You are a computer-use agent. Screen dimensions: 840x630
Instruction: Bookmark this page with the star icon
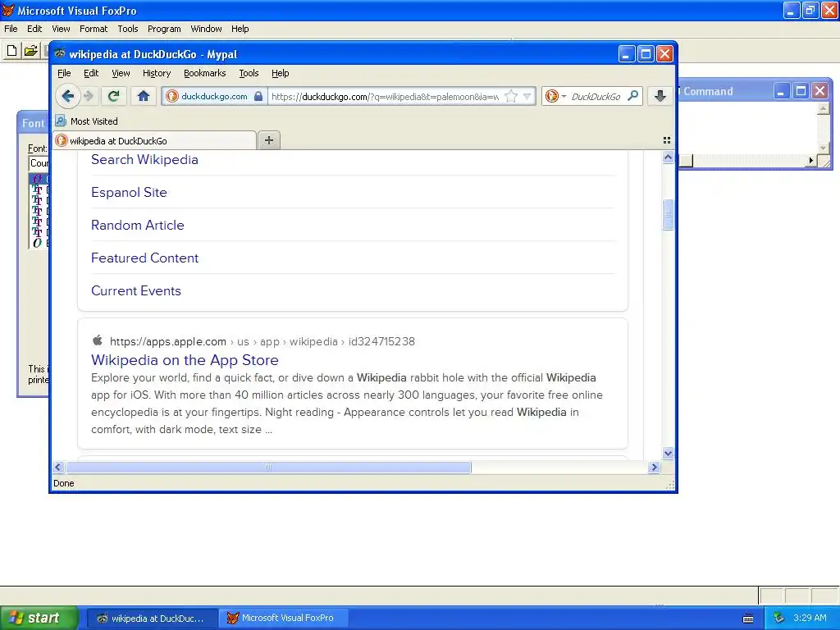511,97
